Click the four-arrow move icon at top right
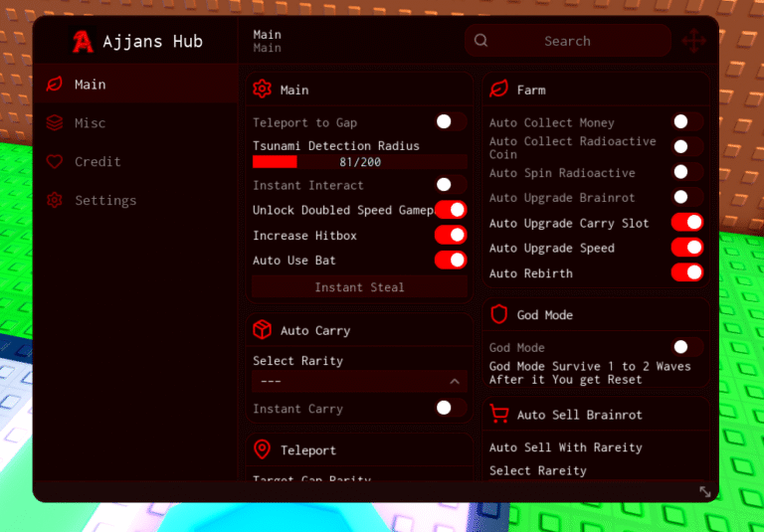Image resolution: width=764 pixels, height=532 pixels. [x=693, y=41]
